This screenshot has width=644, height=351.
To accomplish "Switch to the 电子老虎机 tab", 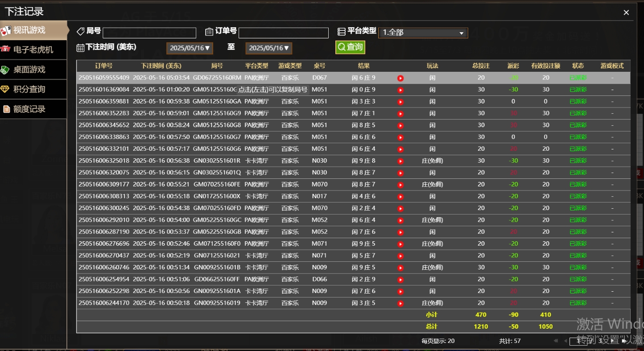I will [33, 50].
